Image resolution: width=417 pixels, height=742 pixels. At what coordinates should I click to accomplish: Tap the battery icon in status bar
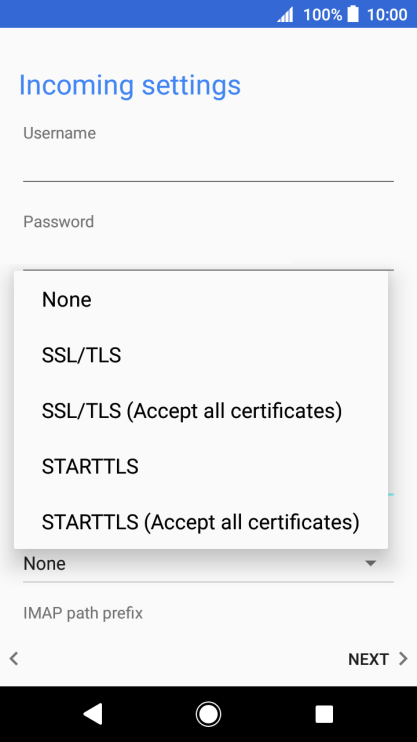tap(353, 14)
